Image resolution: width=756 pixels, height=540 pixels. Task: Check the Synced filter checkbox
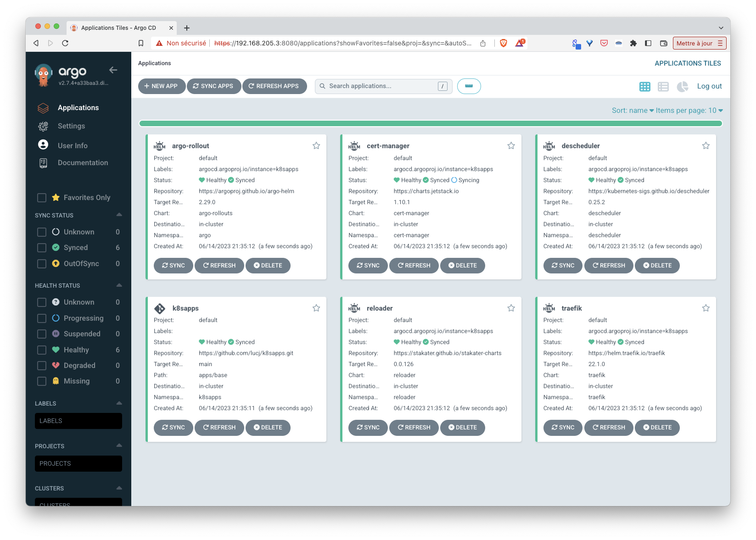coord(42,248)
